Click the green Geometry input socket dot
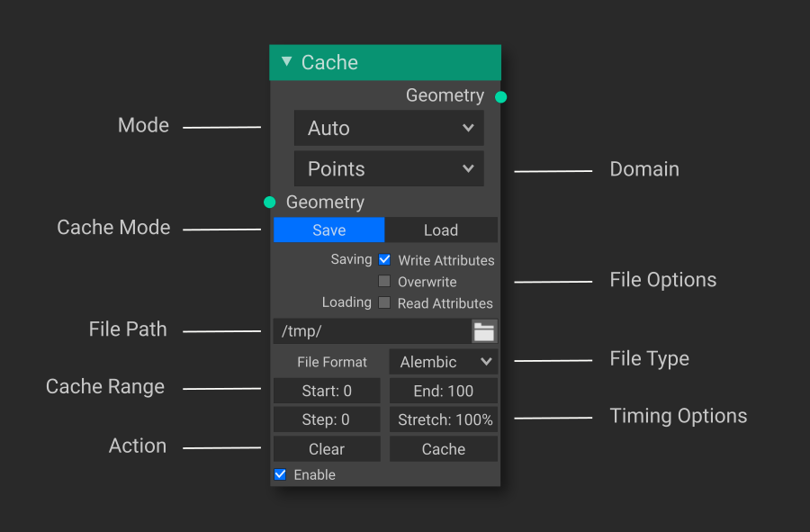Viewport: 810px width, 532px height. (x=270, y=202)
